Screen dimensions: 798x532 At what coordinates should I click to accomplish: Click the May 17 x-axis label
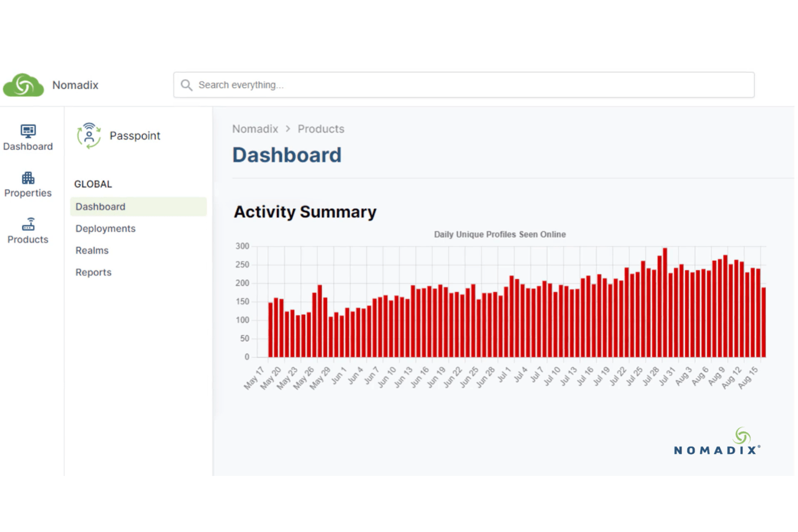254,378
